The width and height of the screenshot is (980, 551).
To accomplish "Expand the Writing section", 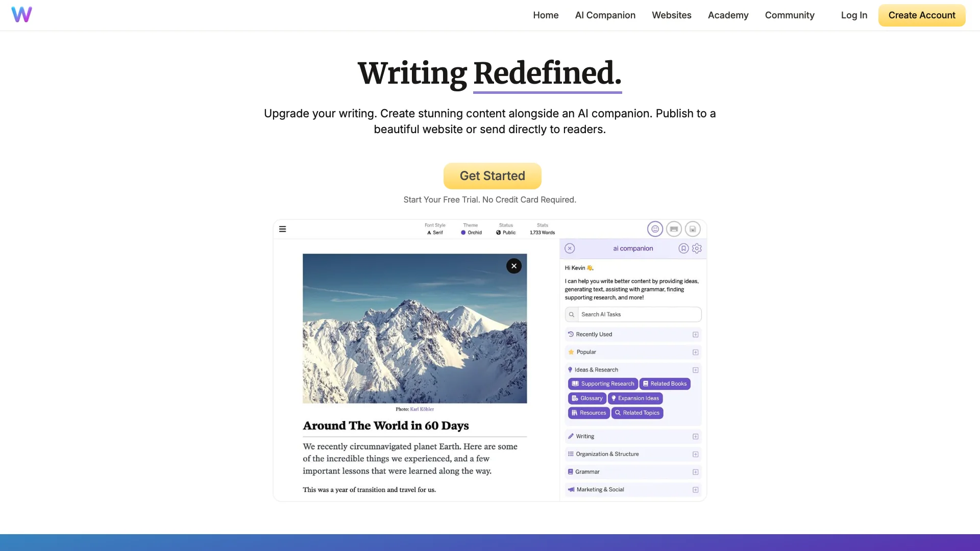I will [x=695, y=436].
